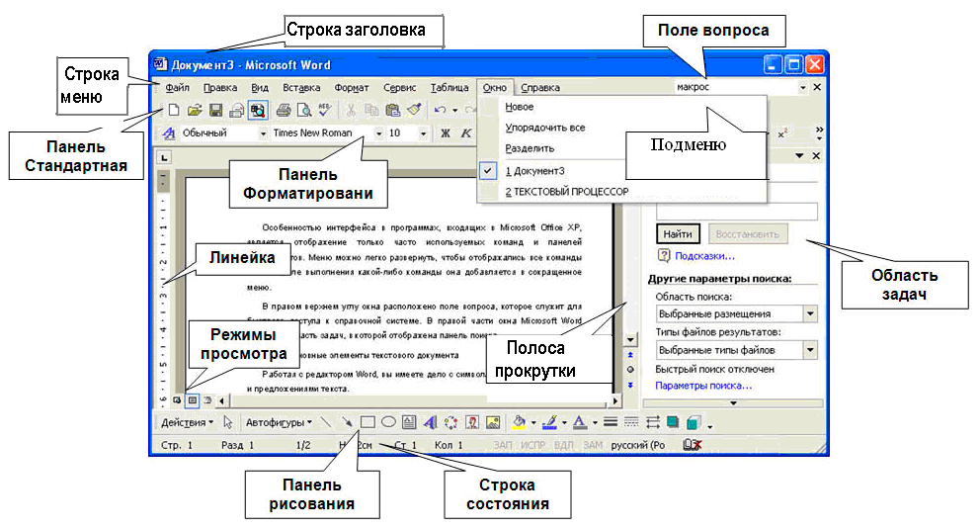Click the Copy toolbar icon

click(371, 110)
